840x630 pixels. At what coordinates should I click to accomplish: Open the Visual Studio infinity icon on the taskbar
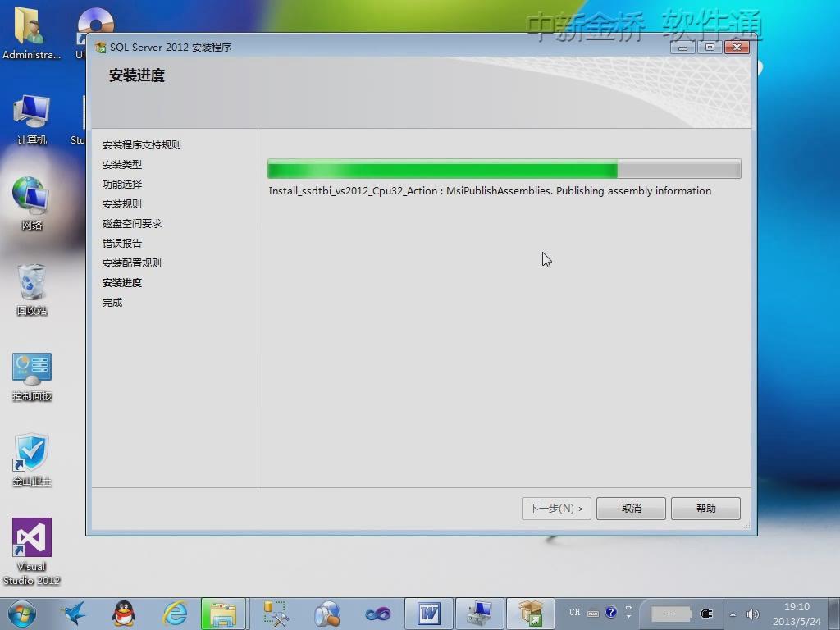[x=377, y=614]
